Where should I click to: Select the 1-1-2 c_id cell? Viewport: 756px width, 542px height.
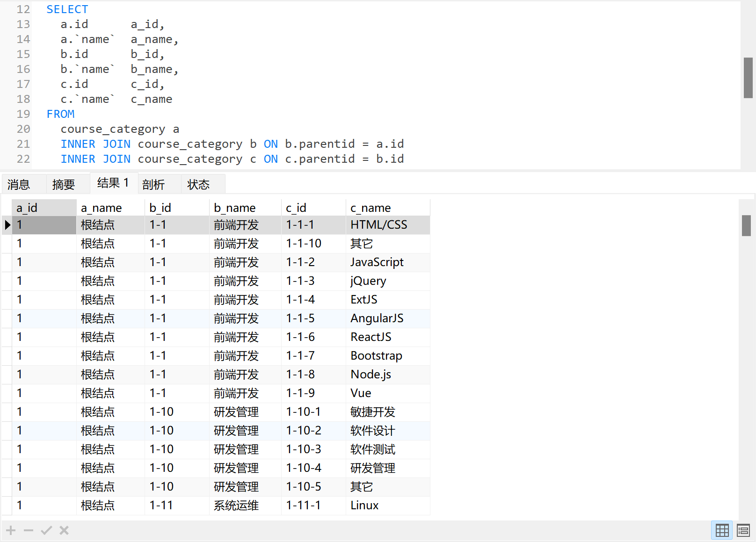[313, 262]
